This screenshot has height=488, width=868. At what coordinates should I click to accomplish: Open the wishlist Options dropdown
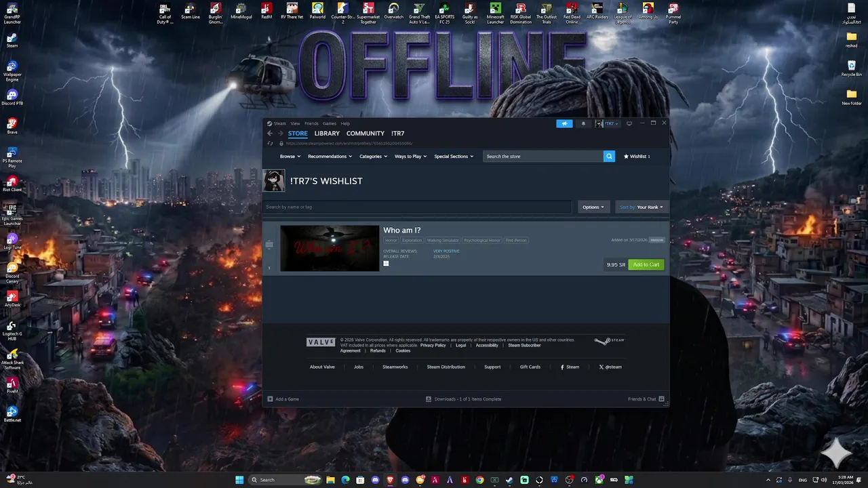point(593,207)
